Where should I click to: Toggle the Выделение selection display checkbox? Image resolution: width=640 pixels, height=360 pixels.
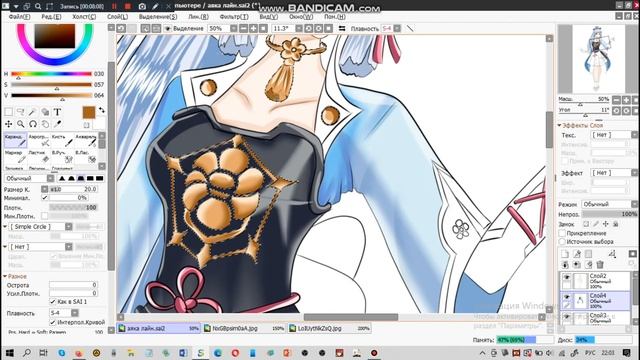[x=168, y=29]
